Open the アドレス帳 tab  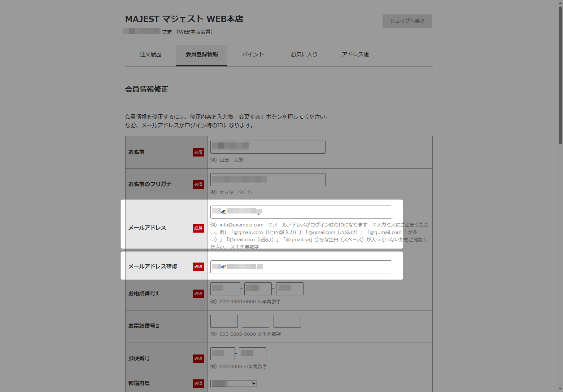tap(355, 54)
